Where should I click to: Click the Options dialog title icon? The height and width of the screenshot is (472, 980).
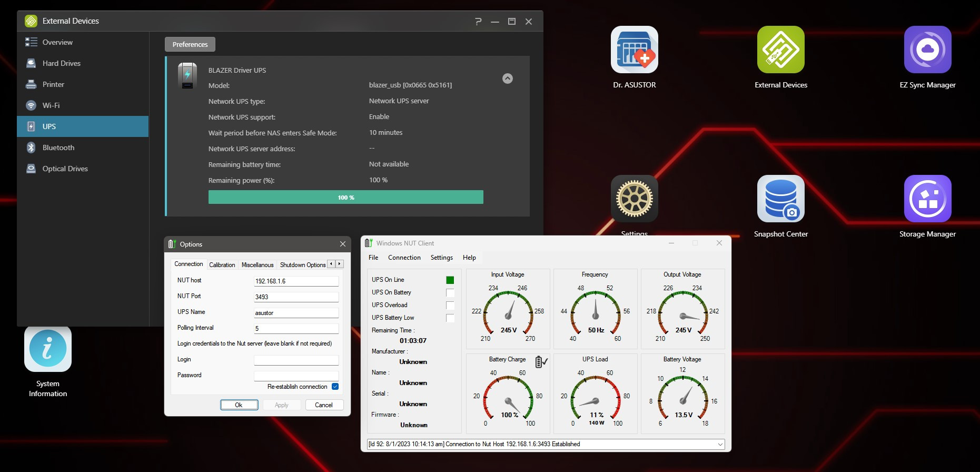(x=172, y=244)
